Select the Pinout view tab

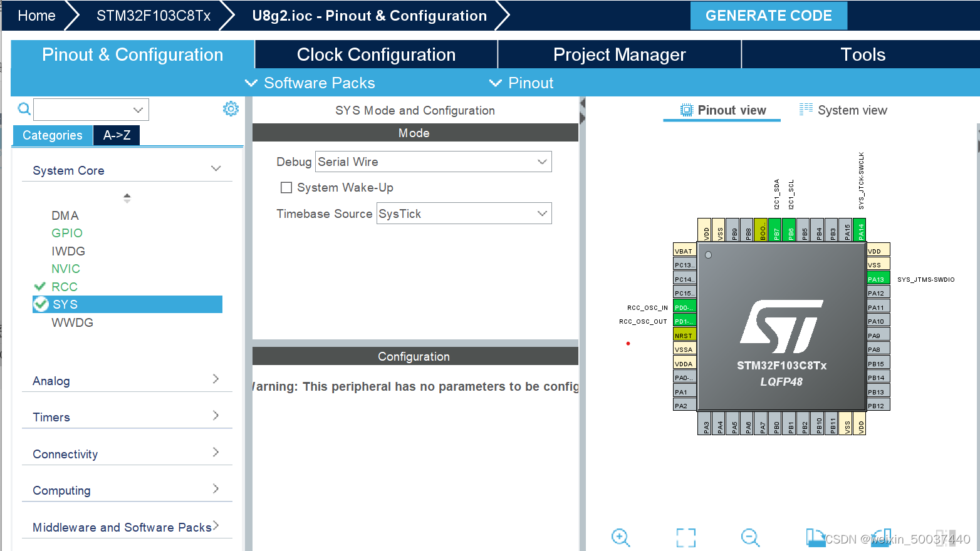[x=722, y=110]
